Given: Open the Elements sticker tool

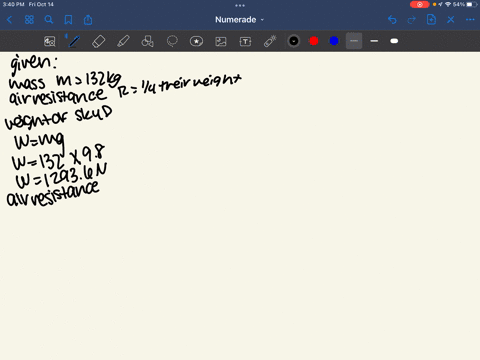Looking at the screenshot, I should pyautogui.click(x=196, y=41).
